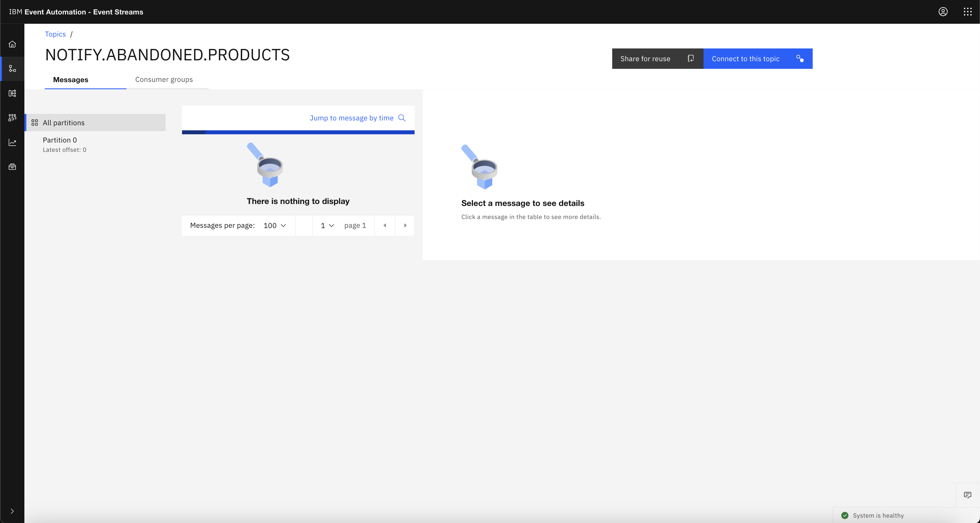Viewport: 980px width, 523px height.
Task: Expand the side navigation chevron
Action: pyautogui.click(x=12, y=511)
